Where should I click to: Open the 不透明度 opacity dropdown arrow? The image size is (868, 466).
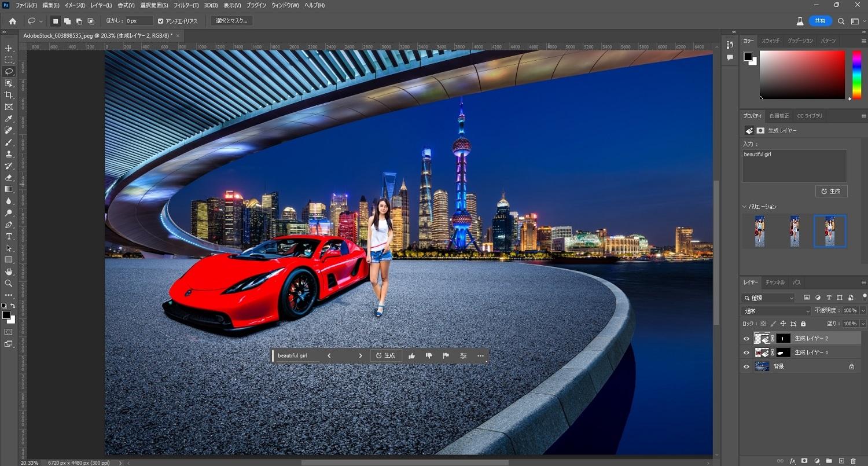tap(863, 311)
